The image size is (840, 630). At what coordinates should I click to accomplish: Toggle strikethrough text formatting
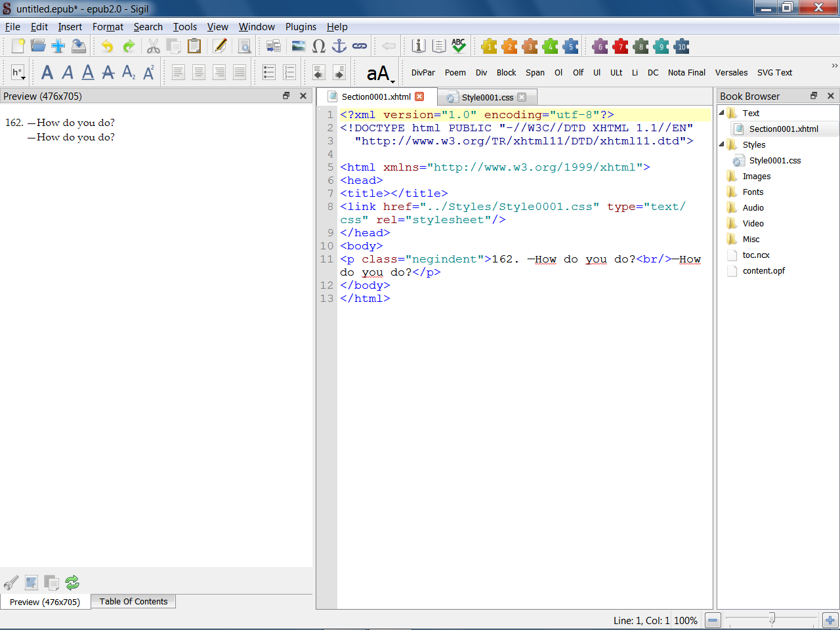(x=108, y=72)
